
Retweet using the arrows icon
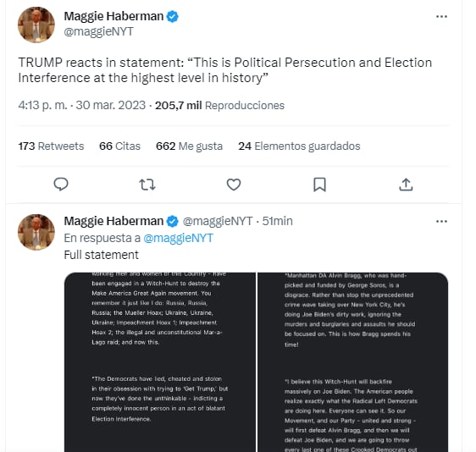pyautogui.click(x=147, y=185)
